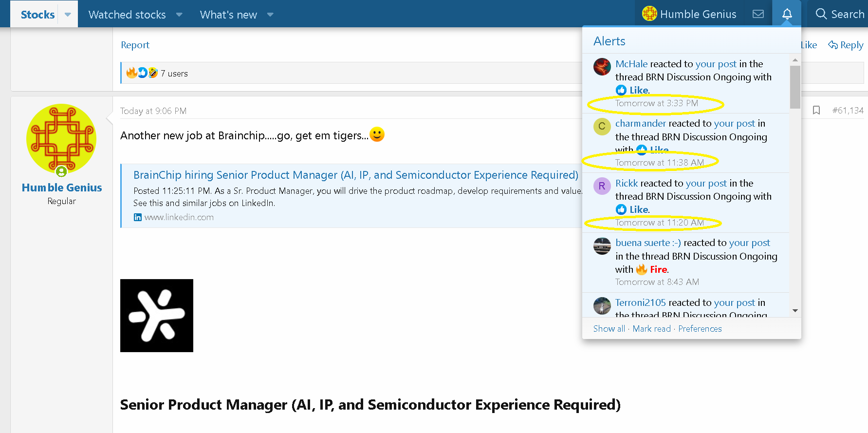
Task: Click McHale's avatar in alerts
Action: 602,67
